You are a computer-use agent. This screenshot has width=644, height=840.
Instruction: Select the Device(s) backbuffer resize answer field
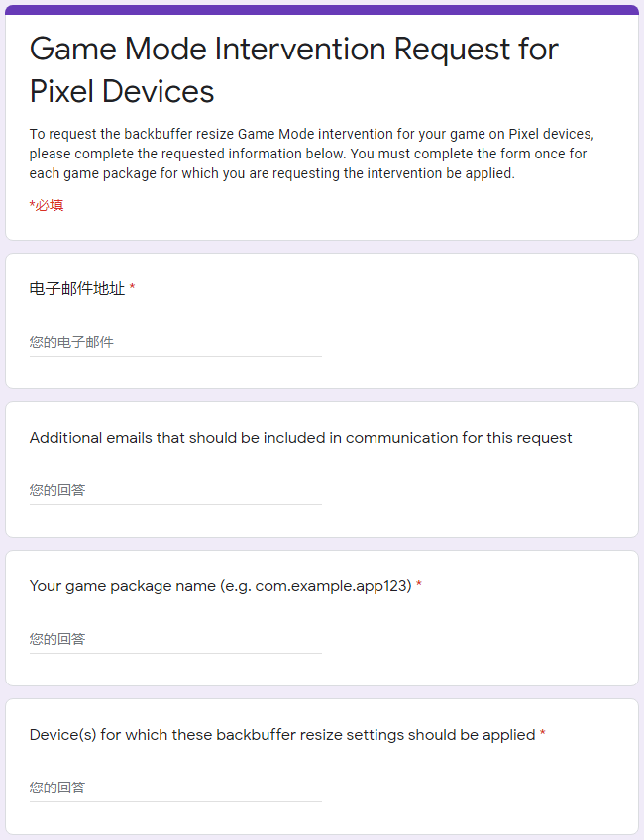tap(175, 788)
